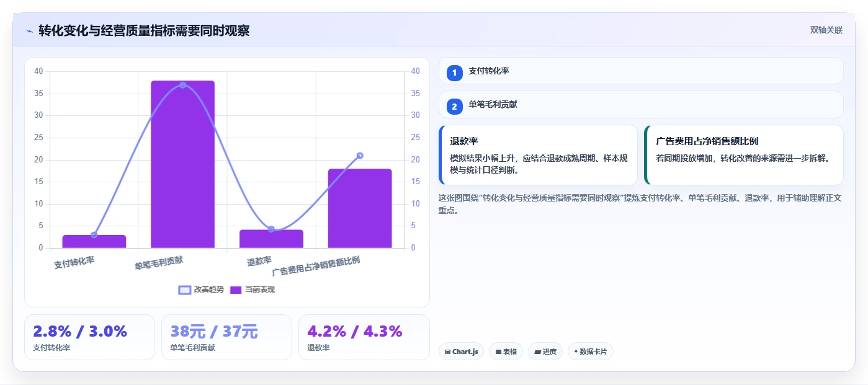868x385 pixels.
Task: Click the 当前表现 purple legend swatch
Action: [236, 290]
